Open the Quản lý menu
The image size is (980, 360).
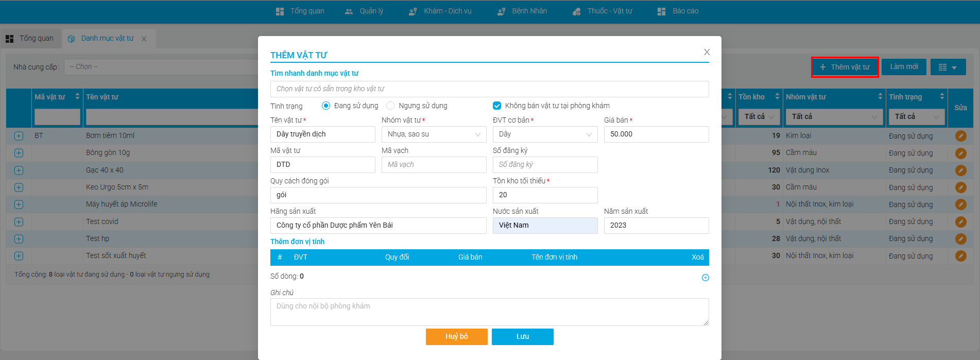point(364,11)
